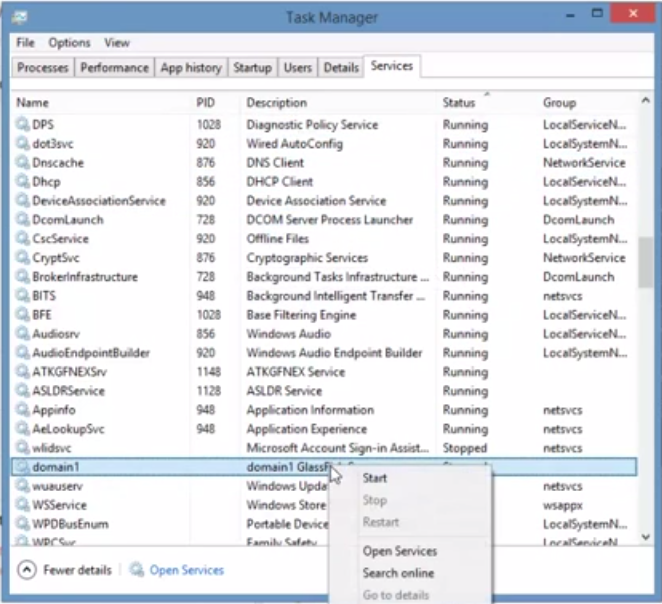Select the Stopped status of wlidsvc
Viewport: 662px width, 604px height.
pyautogui.click(x=464, y=448)
